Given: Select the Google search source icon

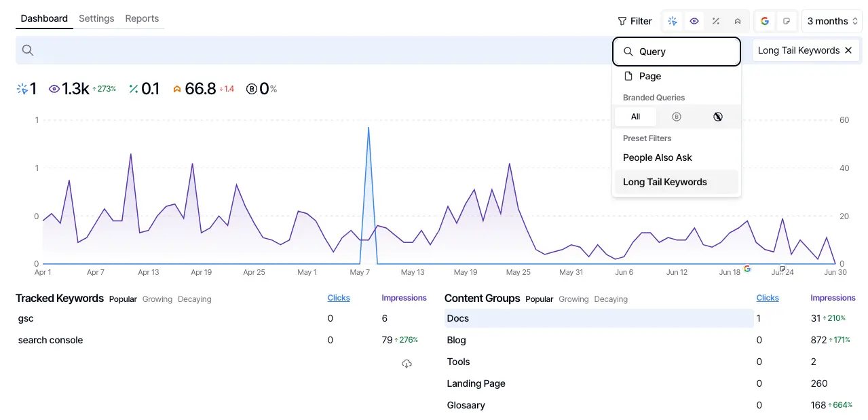Looking at the screenshot, I should (765, 21).
